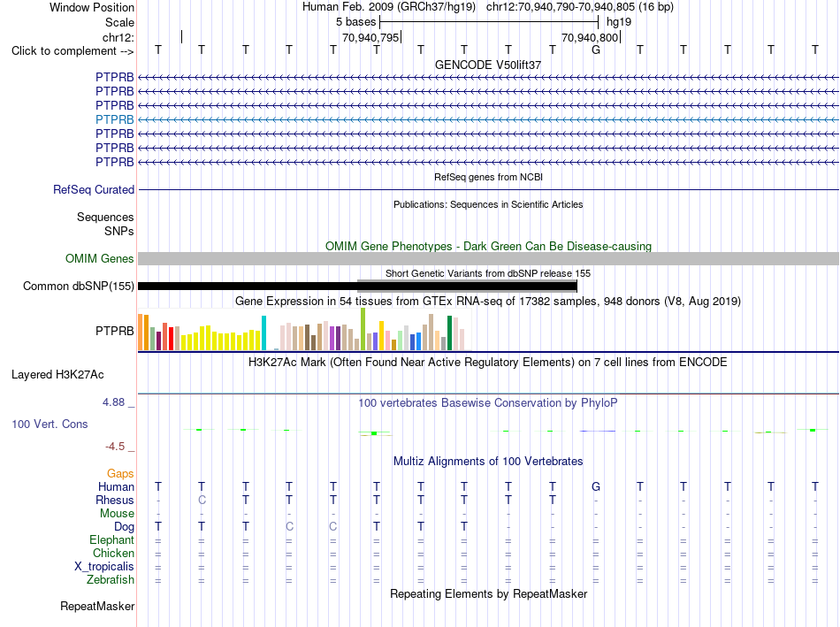Viewport: 840px width, 627px height.
Task: Click Short Genetic Variants from dbSNP title
Action: tap(488, 273)
